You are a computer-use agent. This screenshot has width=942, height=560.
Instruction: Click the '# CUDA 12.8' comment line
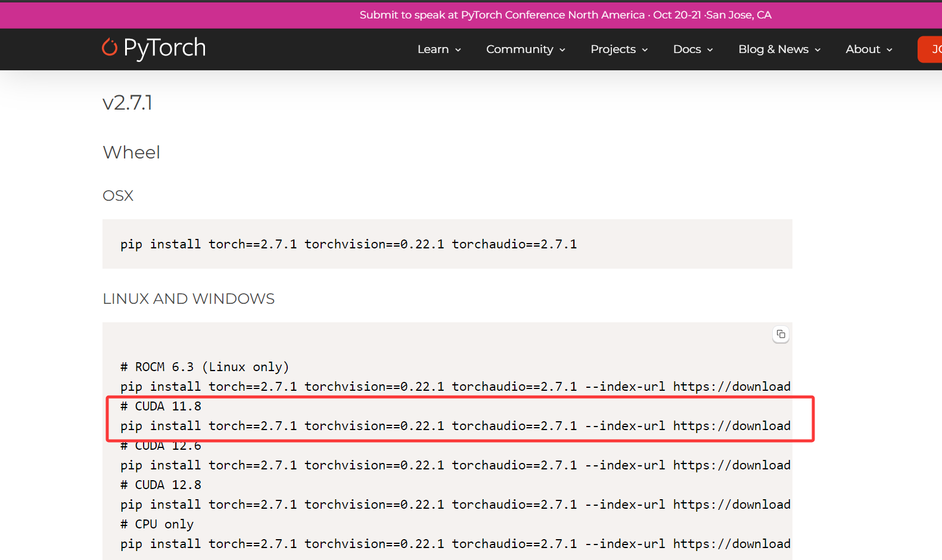coord(161,485)
